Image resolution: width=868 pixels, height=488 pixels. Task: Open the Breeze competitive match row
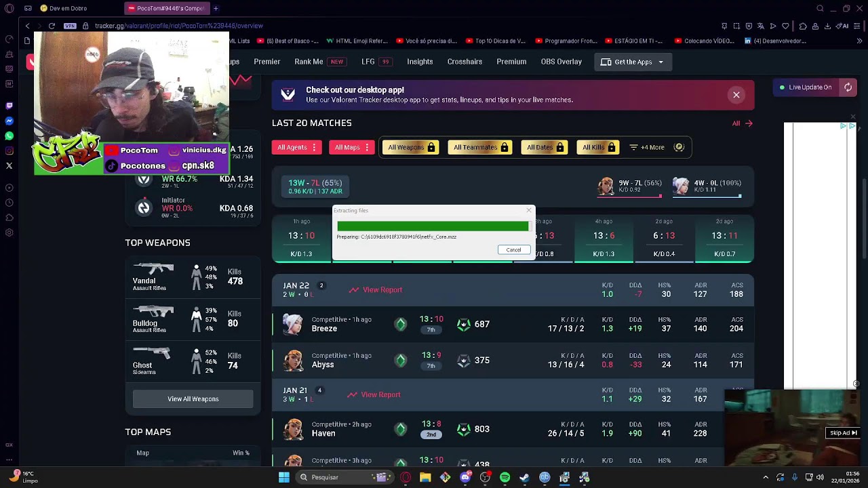tap(513, 325)
